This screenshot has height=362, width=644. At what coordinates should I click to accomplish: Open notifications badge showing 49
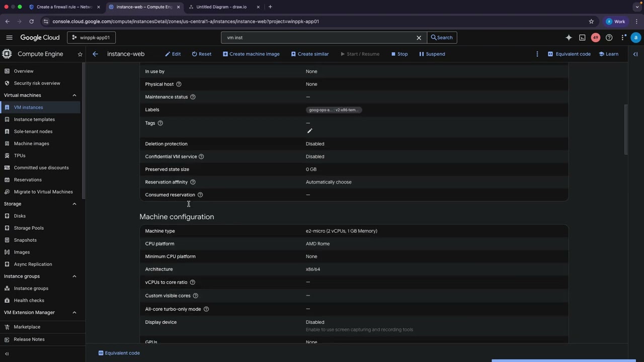point(596,38)
